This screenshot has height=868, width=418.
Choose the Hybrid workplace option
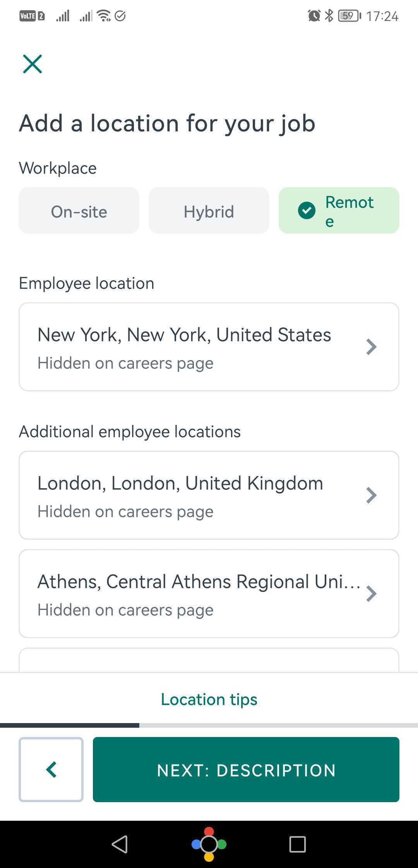tap(209, 210)
